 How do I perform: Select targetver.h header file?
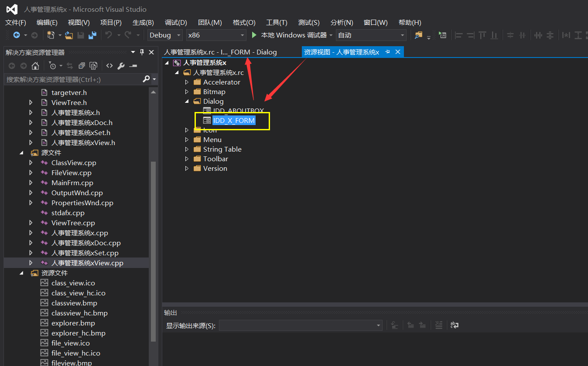(x=69, y=92)
